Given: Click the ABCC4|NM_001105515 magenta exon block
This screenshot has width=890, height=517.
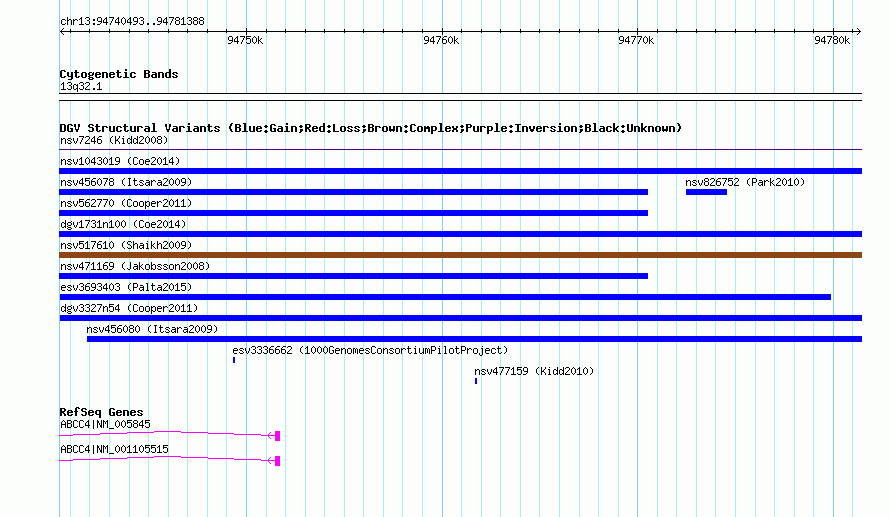Looking at the screenshot, I should pyautogui.click(x=277, y=461).
